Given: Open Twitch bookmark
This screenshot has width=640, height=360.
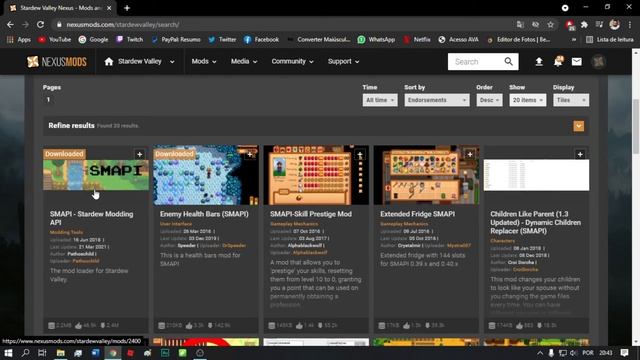Looking at the screenshot, I should coord(129,40).
